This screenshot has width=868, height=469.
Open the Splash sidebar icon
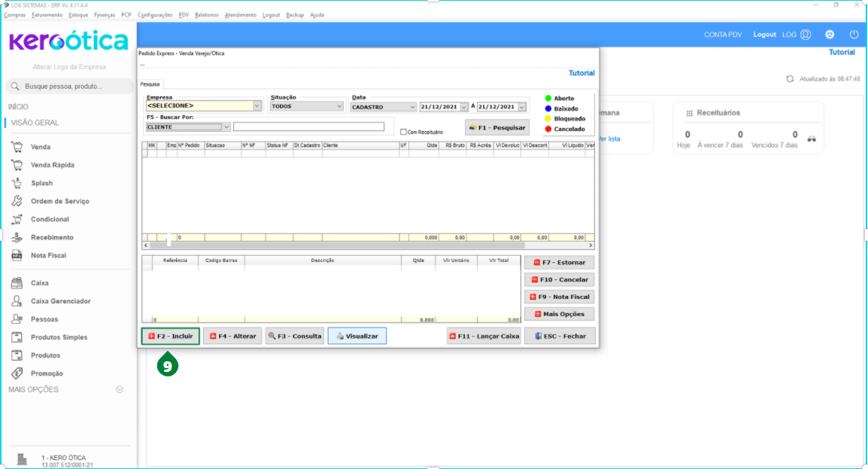click(17, 183)
